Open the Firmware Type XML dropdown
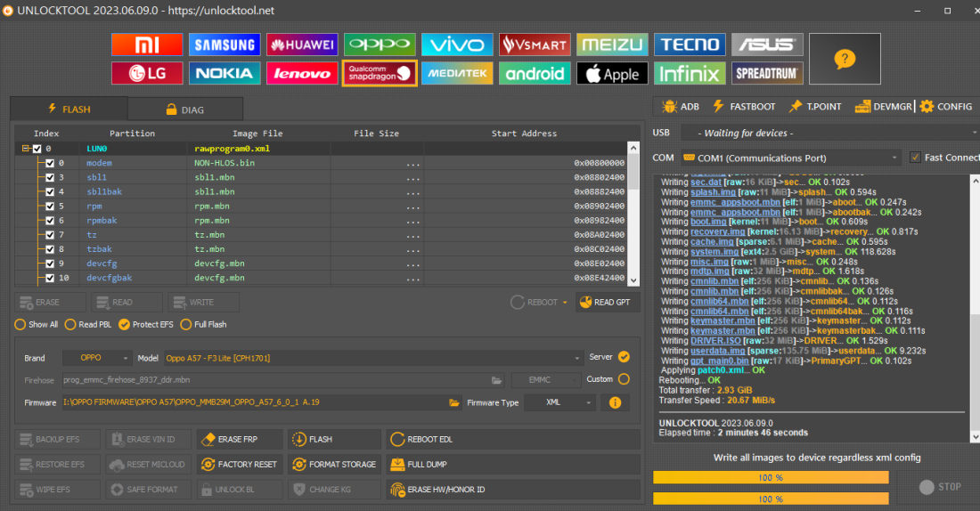This screenshot has width=980, height=511. [x=559, y=402]
